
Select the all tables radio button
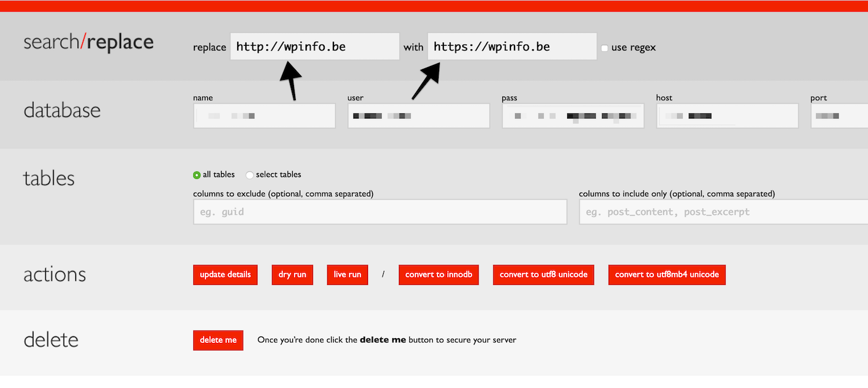click(x=197, y=175)
